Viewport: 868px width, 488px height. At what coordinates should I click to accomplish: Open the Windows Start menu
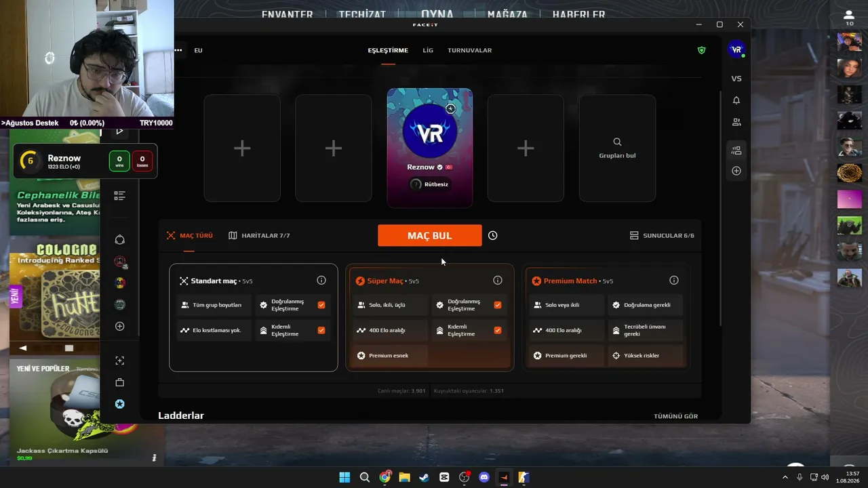(344, 477)
